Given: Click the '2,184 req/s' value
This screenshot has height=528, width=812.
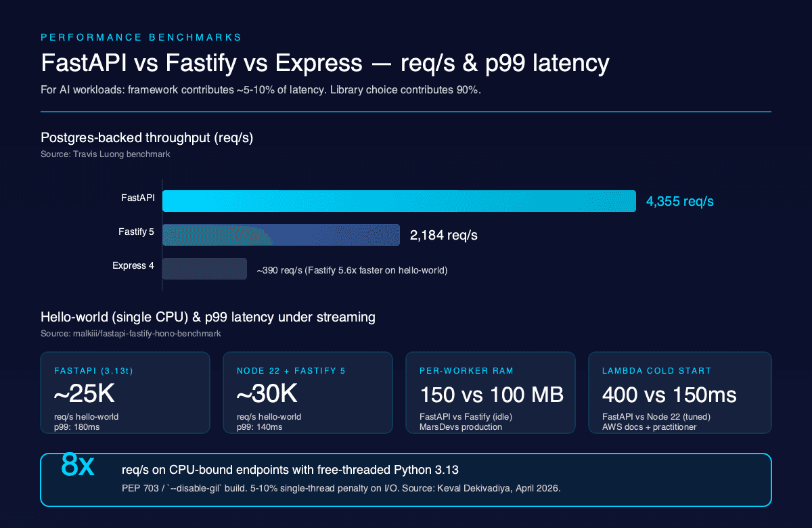Looking at the screenshot, I should pos(443,235).
